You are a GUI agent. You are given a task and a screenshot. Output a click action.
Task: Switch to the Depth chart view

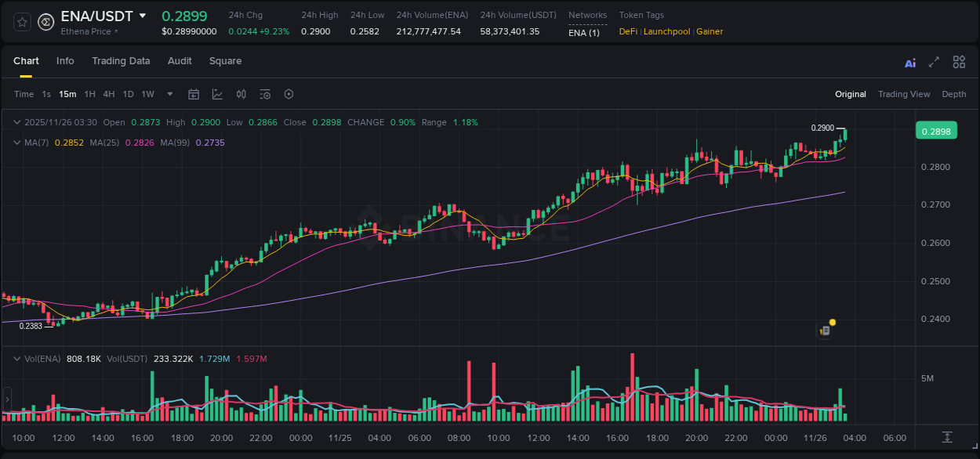tap(954, 94)
